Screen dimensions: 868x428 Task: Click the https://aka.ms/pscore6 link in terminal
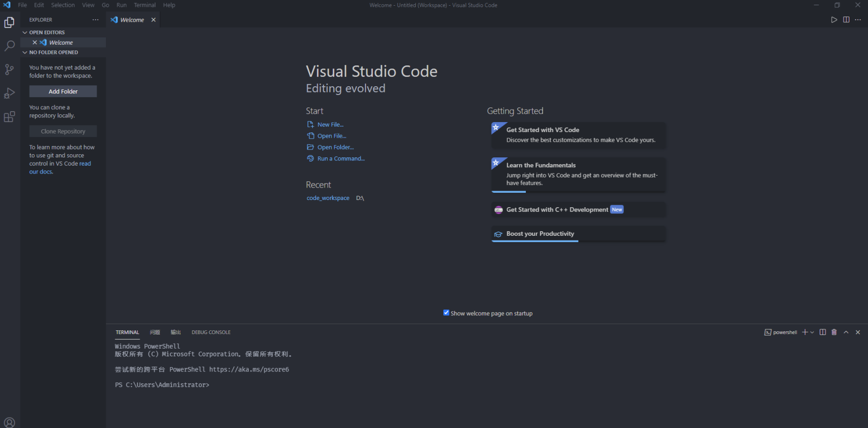(249, 370)
